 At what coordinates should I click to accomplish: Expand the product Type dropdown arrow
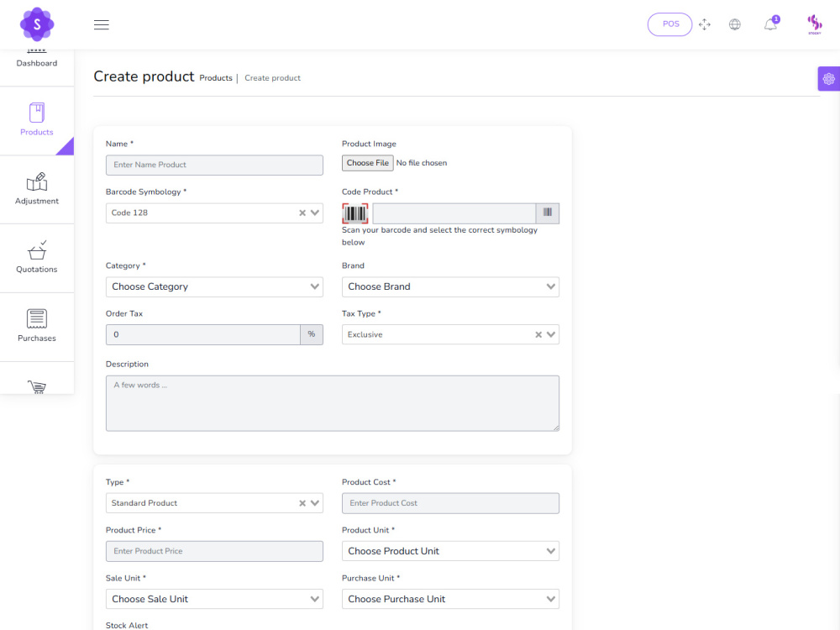coord(315,503)
